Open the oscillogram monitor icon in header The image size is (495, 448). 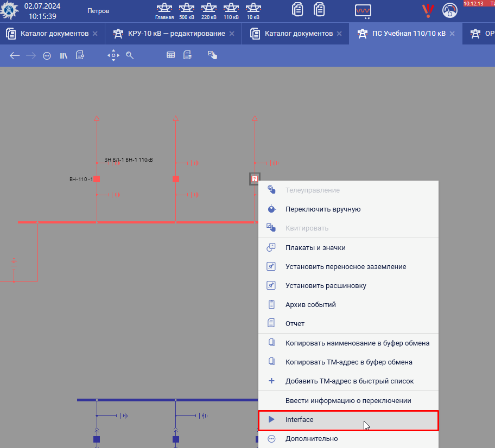pyautogui.click(x=363, y=10)
